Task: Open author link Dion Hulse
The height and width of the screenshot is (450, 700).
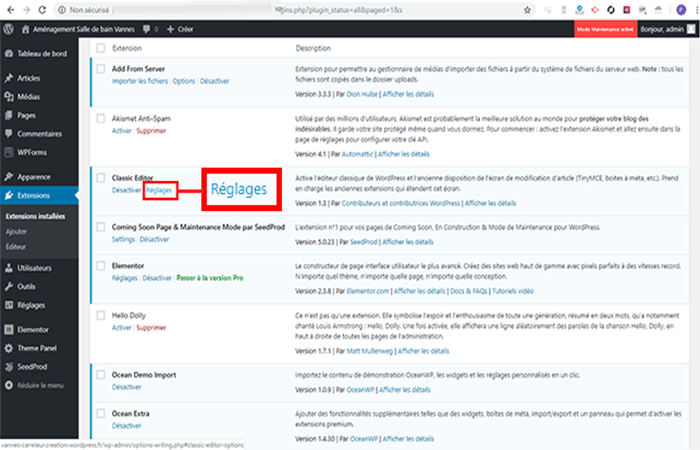Action: coord(362,94)
